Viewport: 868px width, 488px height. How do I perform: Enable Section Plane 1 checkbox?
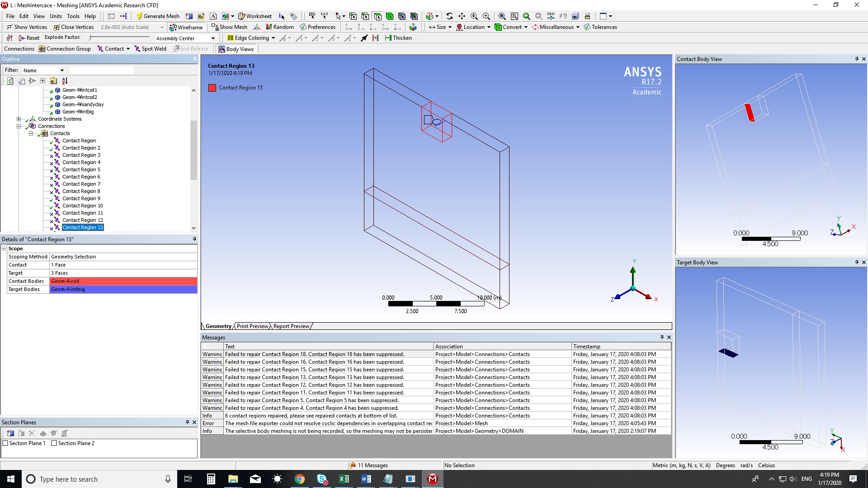click(5, 443)
